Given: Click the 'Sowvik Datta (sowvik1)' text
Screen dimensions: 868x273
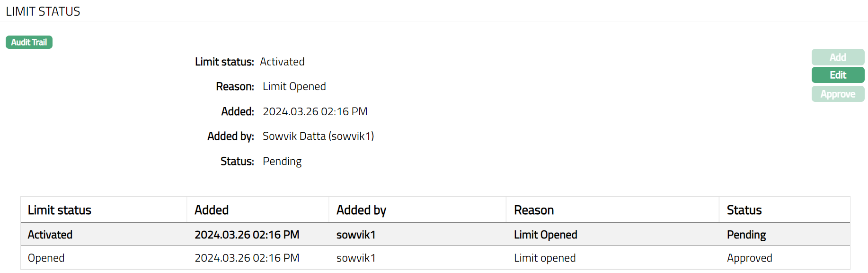Looking at the screenshot, I should [318, 136].
